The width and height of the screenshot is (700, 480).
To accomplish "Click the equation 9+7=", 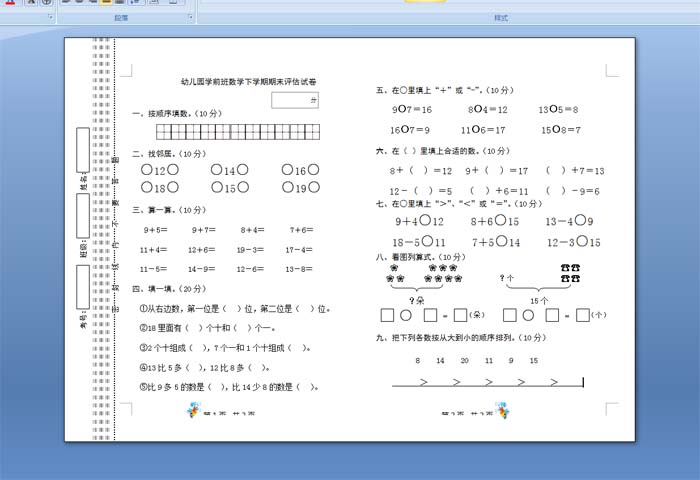I will [x=204, y=230].
